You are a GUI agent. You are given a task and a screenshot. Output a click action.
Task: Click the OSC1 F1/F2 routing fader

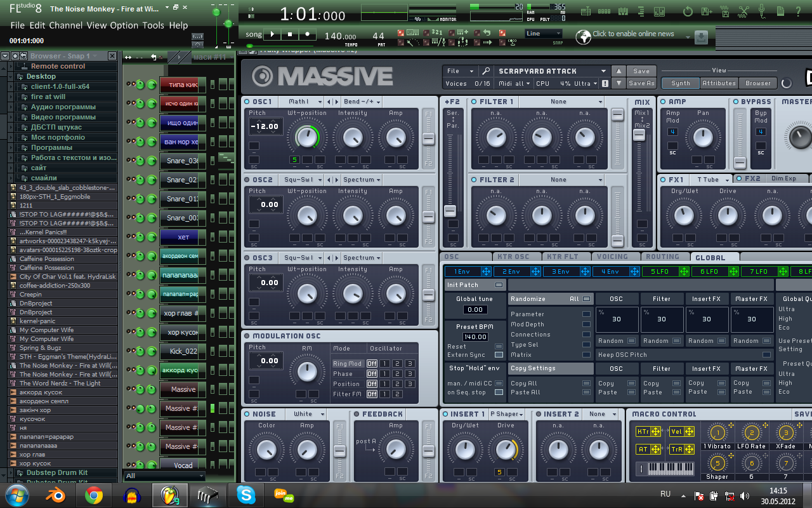coord(429,139)
